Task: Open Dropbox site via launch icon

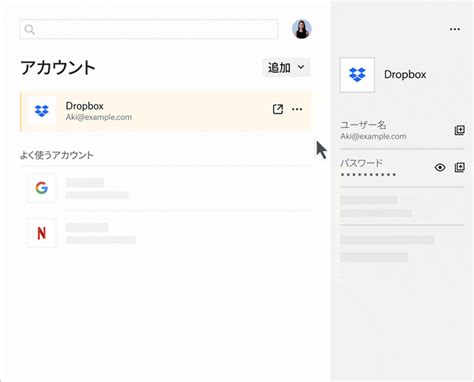Action: click(x=278, y=109)
